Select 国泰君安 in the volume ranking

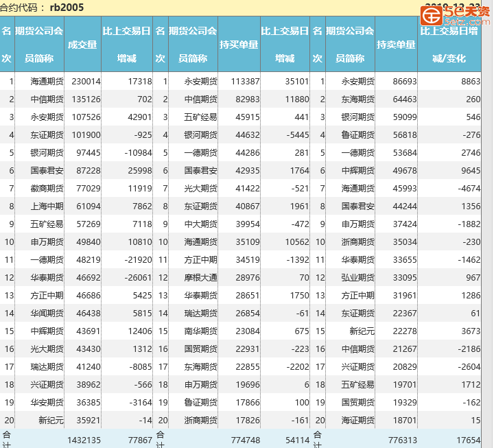[x=47, y=171]
